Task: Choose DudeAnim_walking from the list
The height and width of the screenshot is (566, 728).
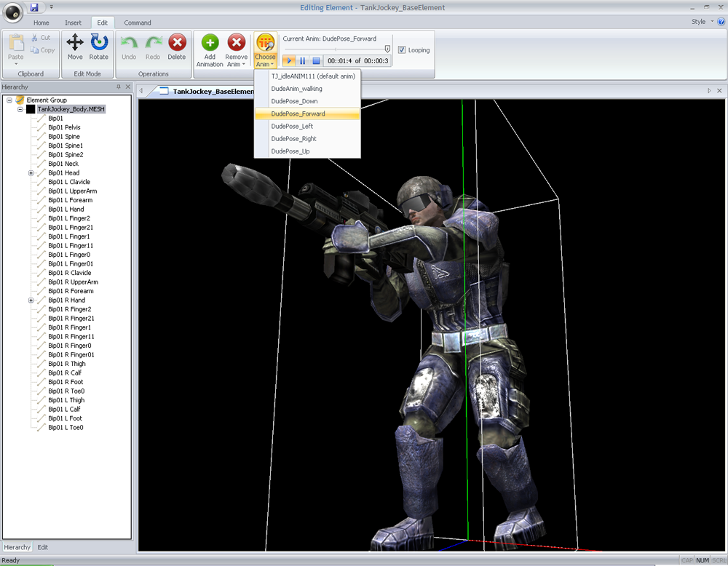Action: coord(307,89)
